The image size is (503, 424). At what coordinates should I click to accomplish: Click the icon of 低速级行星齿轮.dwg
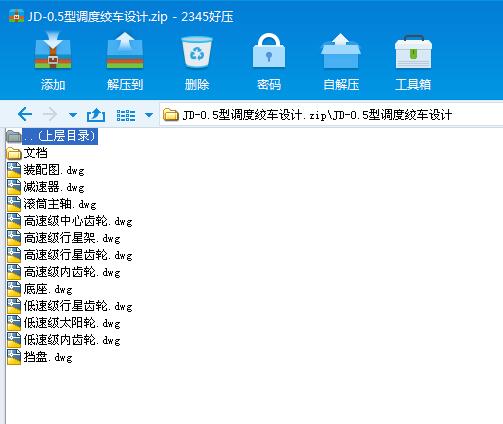point(14,306)
